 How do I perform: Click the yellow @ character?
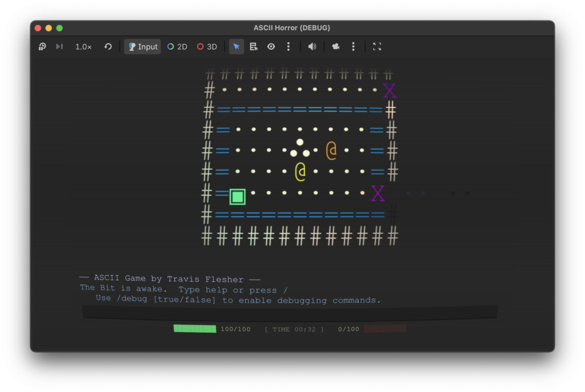point(300,172)
